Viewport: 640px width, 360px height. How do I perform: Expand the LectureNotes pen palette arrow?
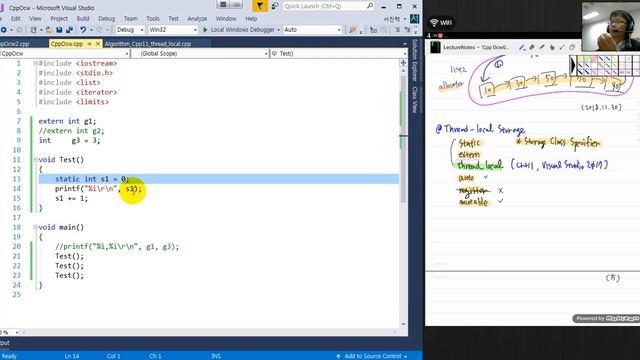point(573,65)
